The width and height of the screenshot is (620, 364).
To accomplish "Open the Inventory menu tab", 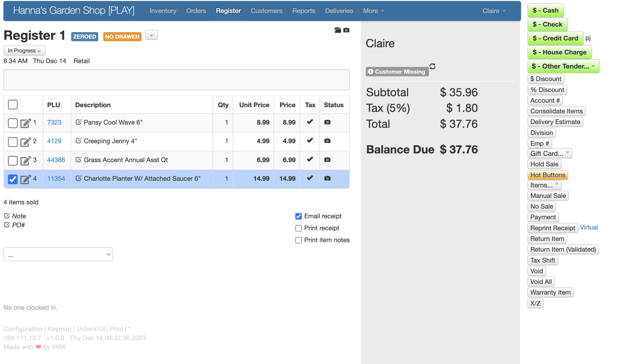I will [163, 11].
